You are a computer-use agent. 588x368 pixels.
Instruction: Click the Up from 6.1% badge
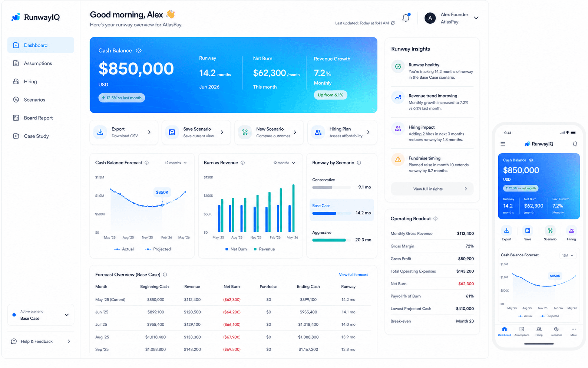point(330,95)
